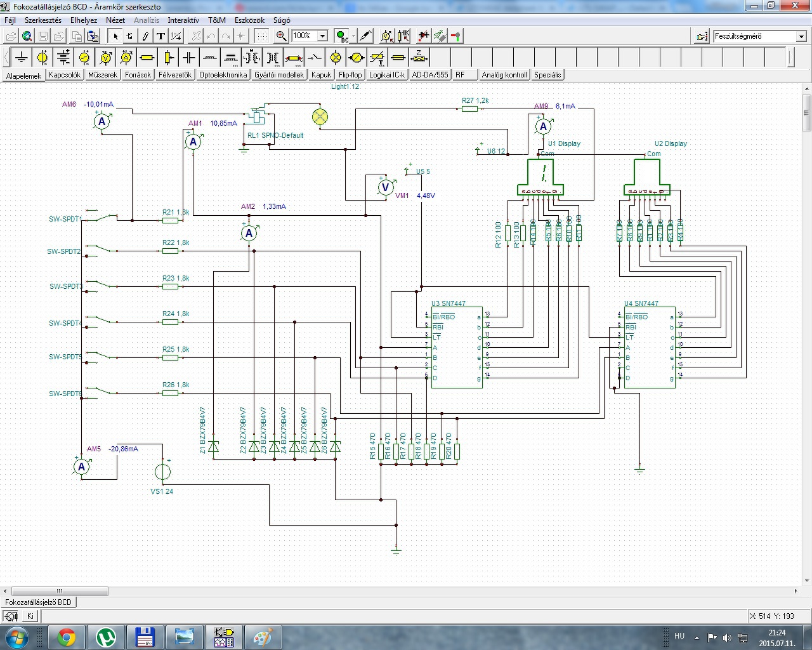
Task: Open the interactive mode dropdown arrow
Action: point(354,36)
